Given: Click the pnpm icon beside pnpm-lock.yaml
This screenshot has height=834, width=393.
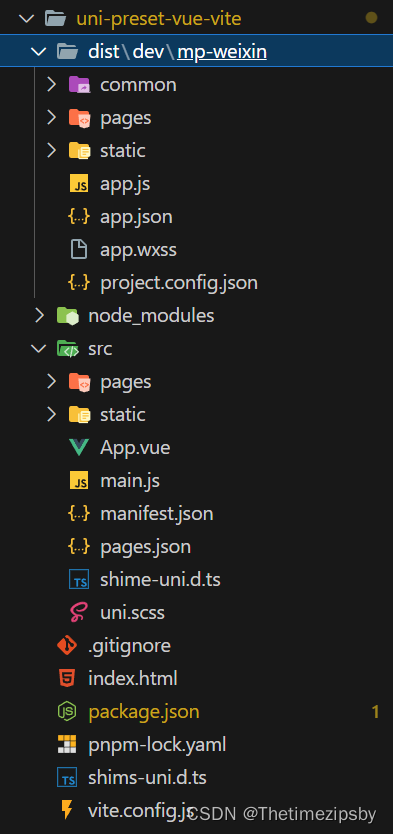Looking at the screenshot, I should [67, 745].
